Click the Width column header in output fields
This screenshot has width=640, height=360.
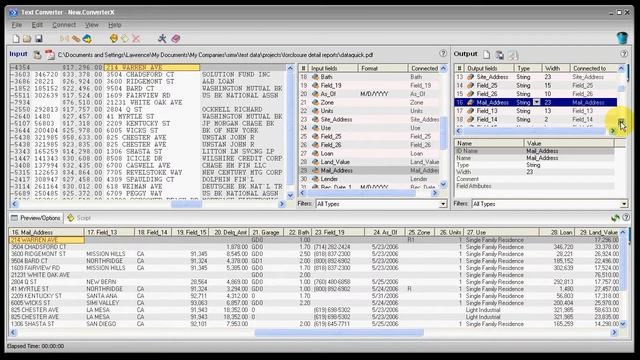(x=556, y=68)
